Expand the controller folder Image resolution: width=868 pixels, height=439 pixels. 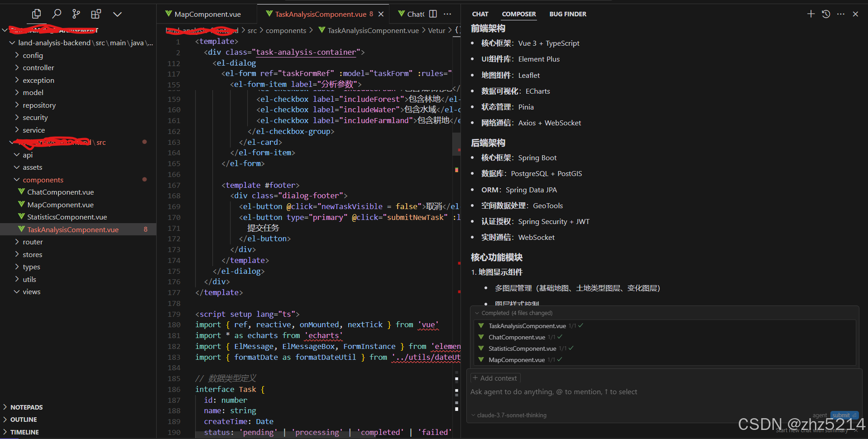38,67
